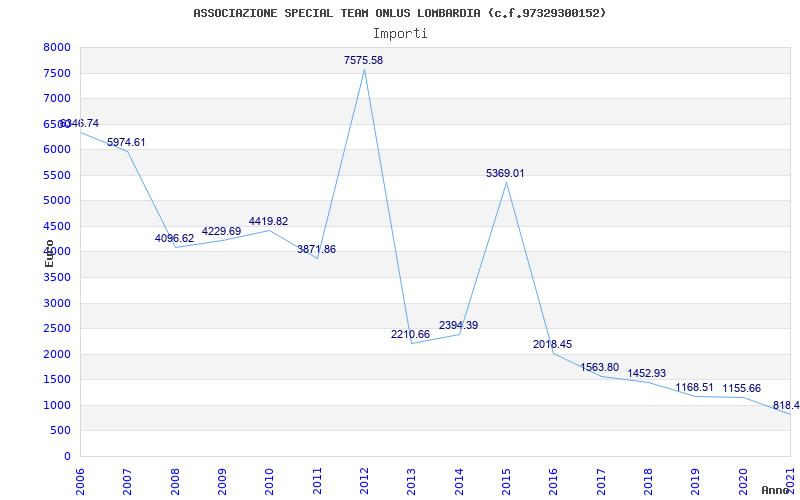The image size is (800, 500).
Task: Click the 2019 year axis label
Action: pyautogui.click(x=696, y=482)
